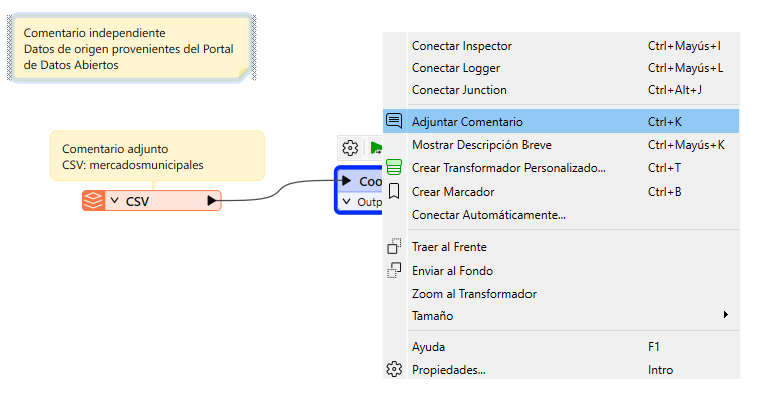Viewport: 775px width, 398px height.
Task: Click the green run arrow on mini toolbar
Action: [376, 148]
